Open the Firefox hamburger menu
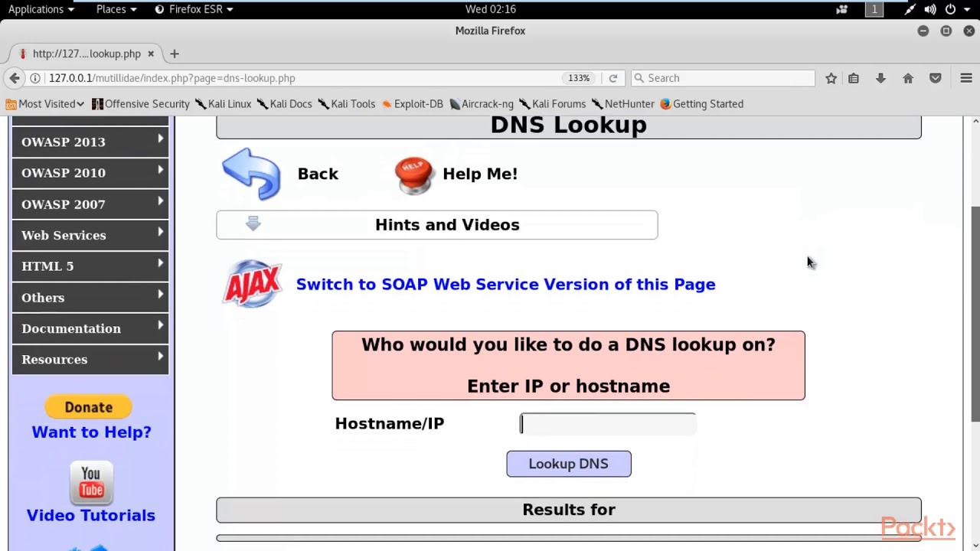The width and height of the screenshot is (980, 551). pyautogui.click(x=966, y=78)
